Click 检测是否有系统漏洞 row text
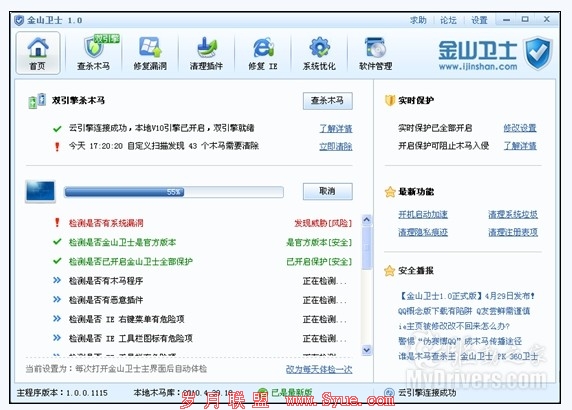Screen dimensions: 572x410 106,223
